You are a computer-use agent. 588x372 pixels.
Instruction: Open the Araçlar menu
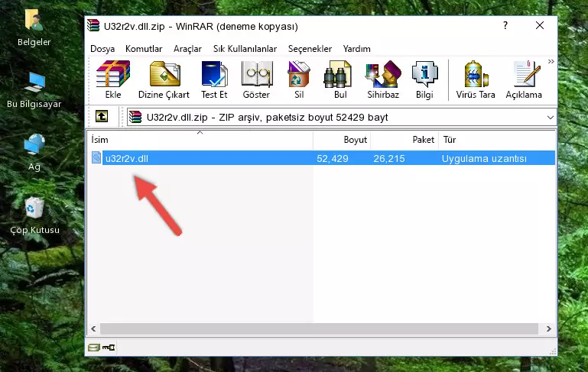point(187,49)
